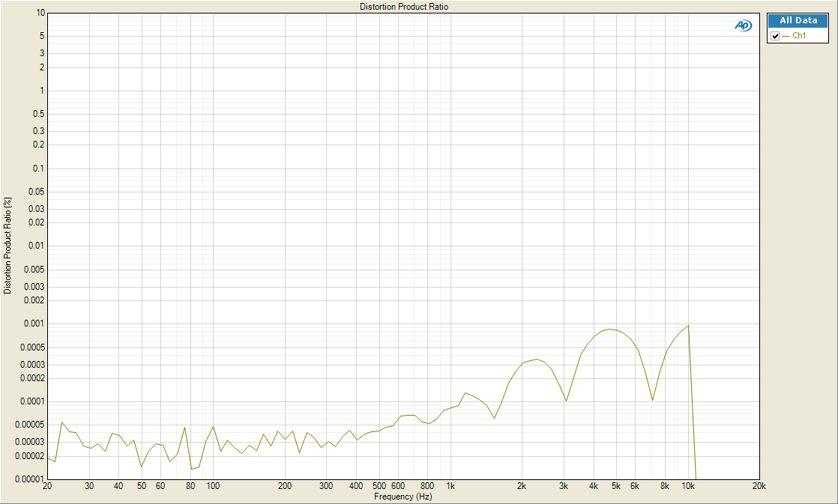This screenshot has width=838, height=504.
Task: Click the 20k label on frequency axis
Action: (x=759, y=486)
